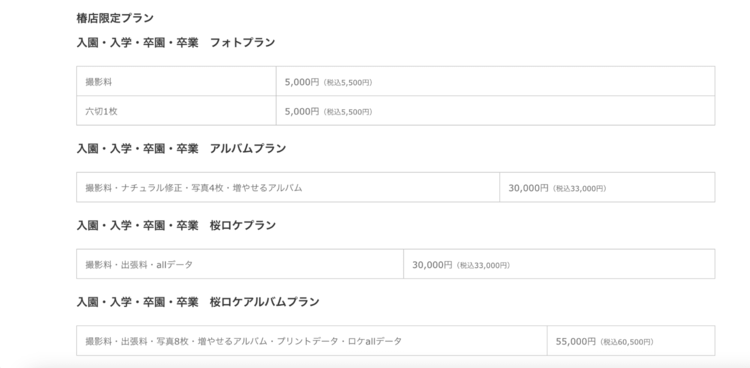Screen dimensions: 750x368
Task: Select the 撮影料 price 5,000円 cell
Action: (x=496, y=81)
